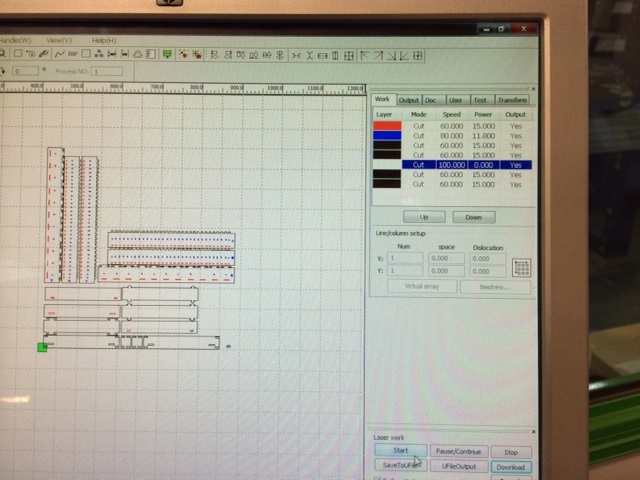Switch to the Work tab
The height and width of the screenshot is (480, 640).
pyautogui.click(x=382, y=99)
